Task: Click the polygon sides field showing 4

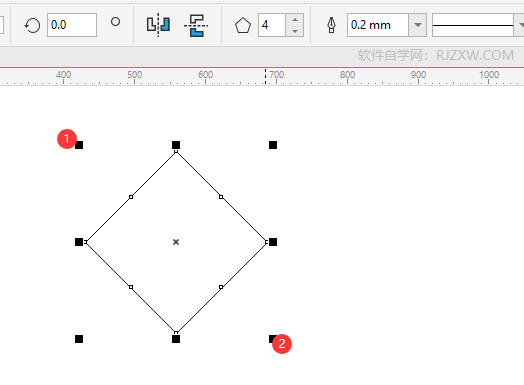Action: click(272, 25)
